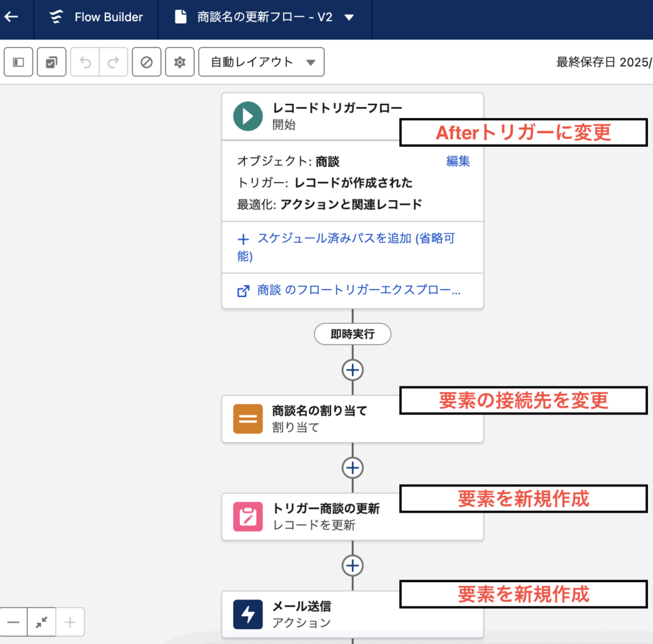Open flow settings gear icon
The width and height of the screenshot is (653, 644).
tap(180, 62)
